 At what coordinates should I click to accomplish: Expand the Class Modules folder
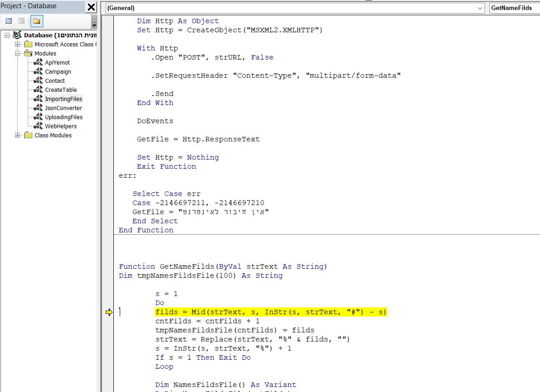point(18,136)
